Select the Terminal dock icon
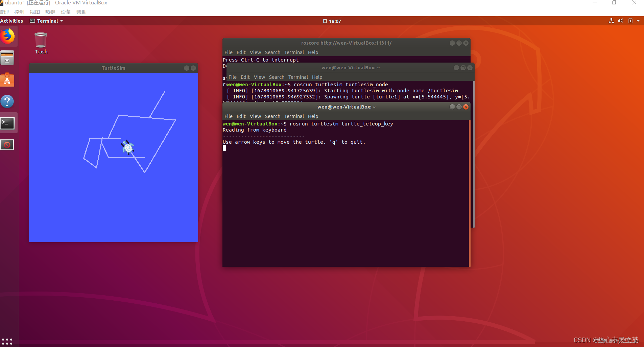Viewport: 644px width, 347px height. click(7, 123)
